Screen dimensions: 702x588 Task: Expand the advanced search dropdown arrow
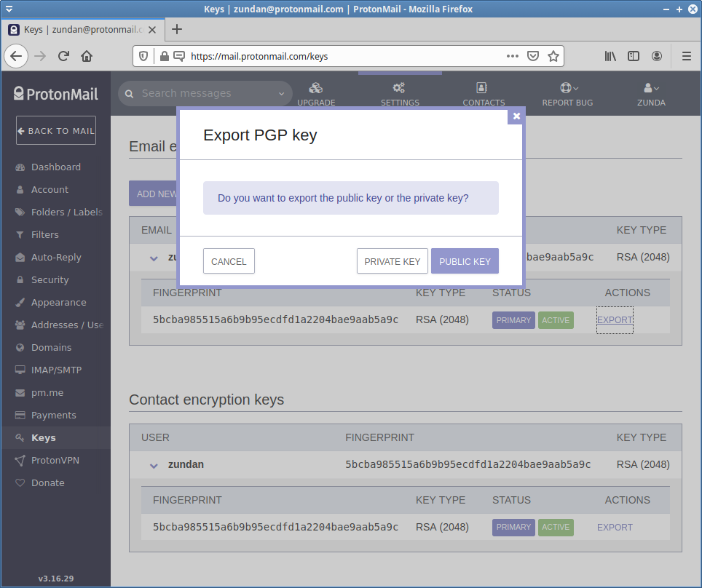[281, 94]
